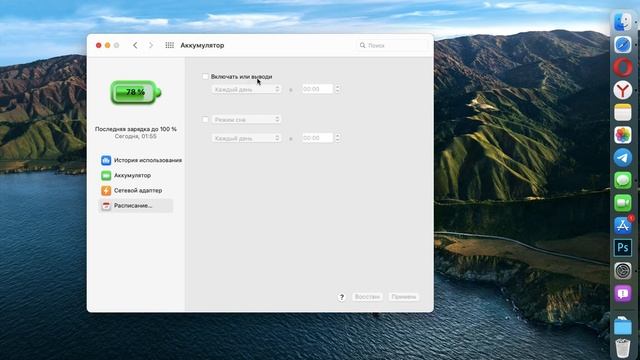The image size is (640, 360).
Task: Launch Safari from the dock
Action: pos(623,44)
